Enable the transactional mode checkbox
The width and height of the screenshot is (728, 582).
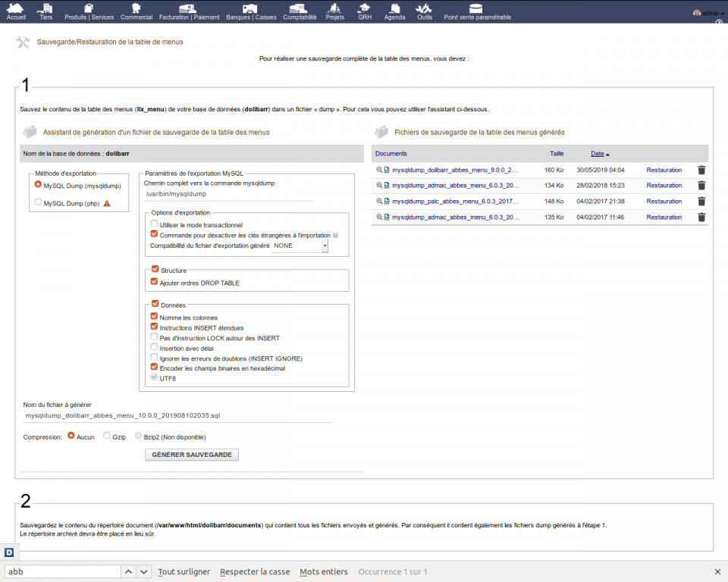tap(155, 224)
